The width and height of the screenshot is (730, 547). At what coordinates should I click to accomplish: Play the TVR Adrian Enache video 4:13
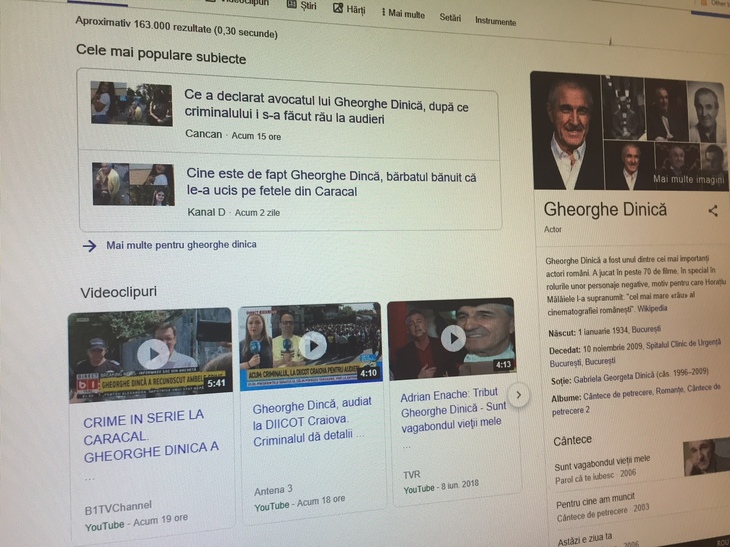point(452,338)
